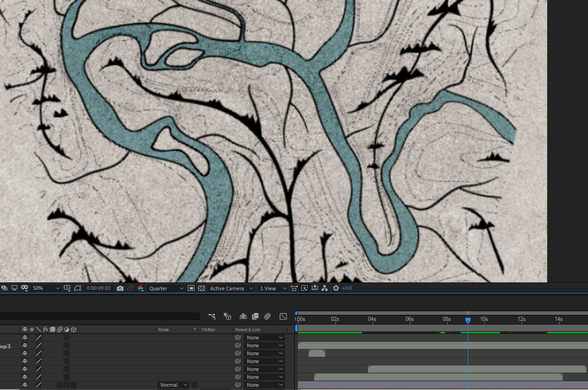Open the channel and color management RGB icon
The image size is (588, 390).
coord(141,288)
